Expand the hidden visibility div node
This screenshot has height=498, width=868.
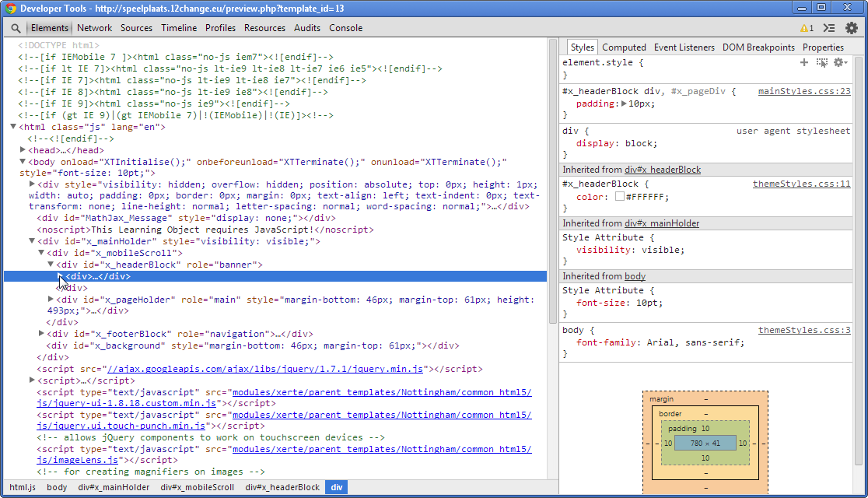32,184
